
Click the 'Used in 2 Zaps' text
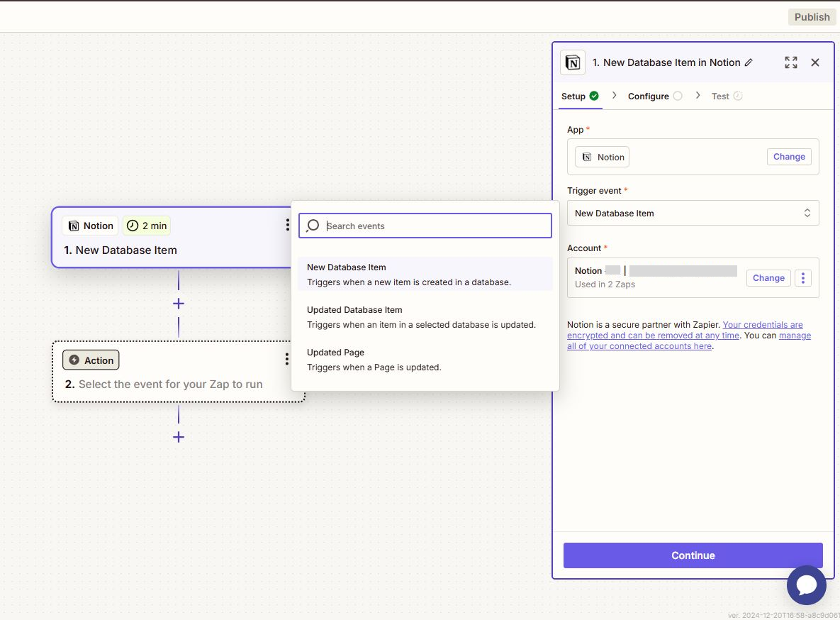point(605,284)
